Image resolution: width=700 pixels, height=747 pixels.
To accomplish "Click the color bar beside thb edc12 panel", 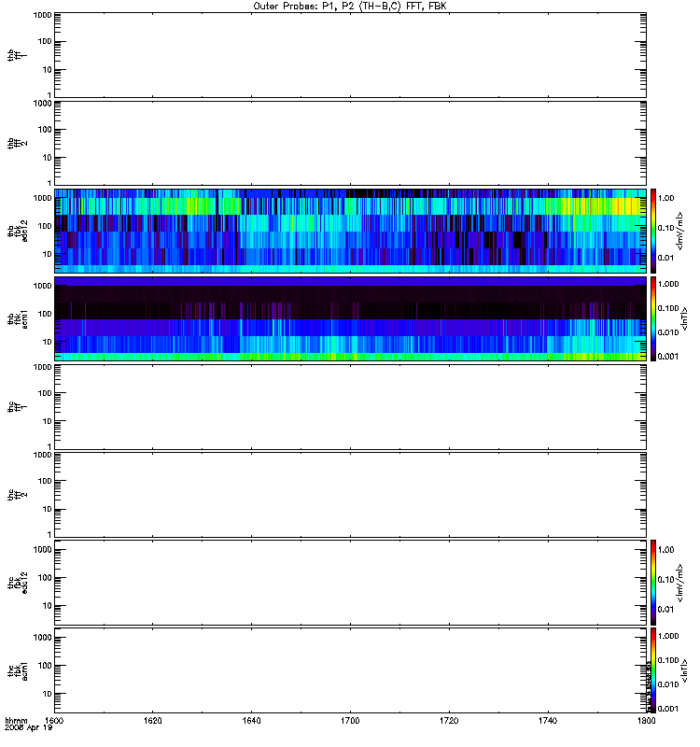I will pos(653,231).
